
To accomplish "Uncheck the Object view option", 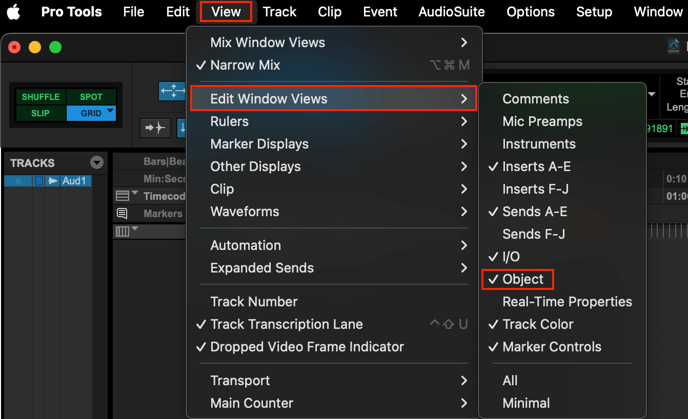I will (523, 279).
